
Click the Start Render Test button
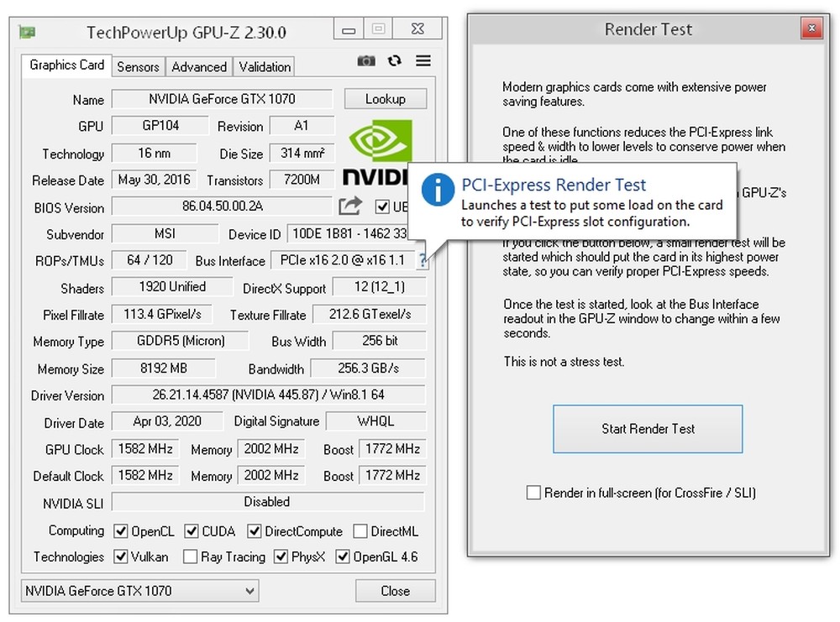[648, 429]
